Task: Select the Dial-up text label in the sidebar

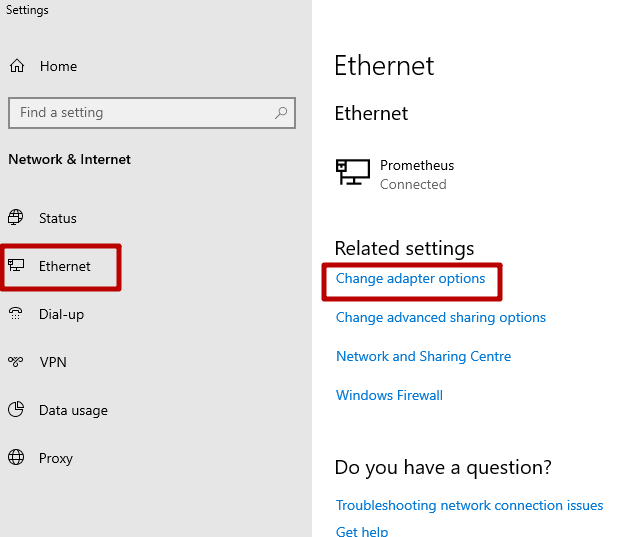Action: (61, 314)
